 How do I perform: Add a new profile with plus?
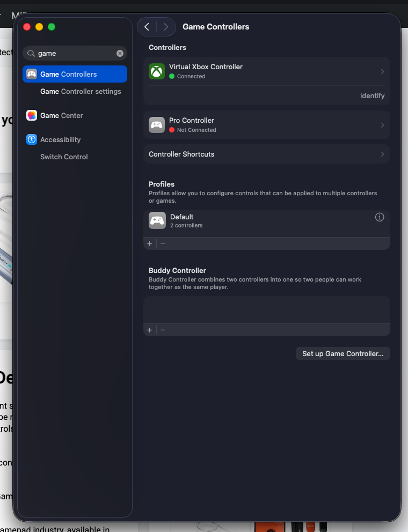click(x=149, y=243)
